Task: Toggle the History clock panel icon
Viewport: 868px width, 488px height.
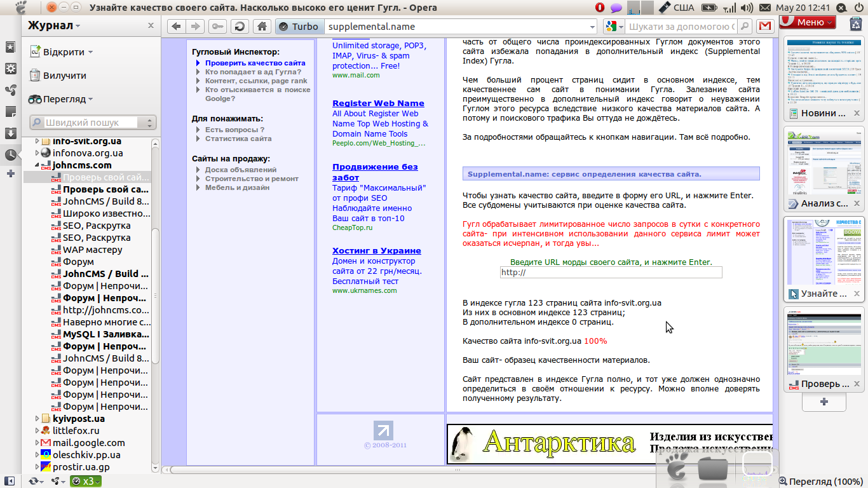Action: pos(10,154)
